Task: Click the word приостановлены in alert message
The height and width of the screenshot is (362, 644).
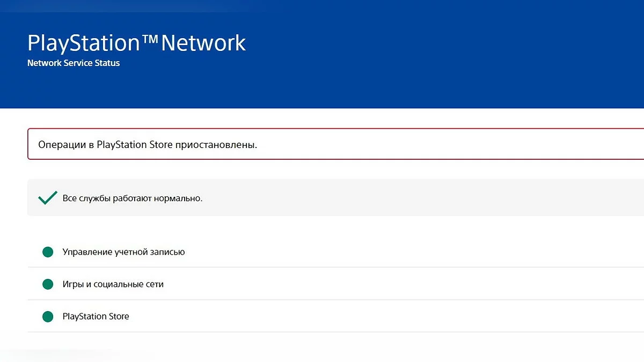Action: click(x=216, y=145)
